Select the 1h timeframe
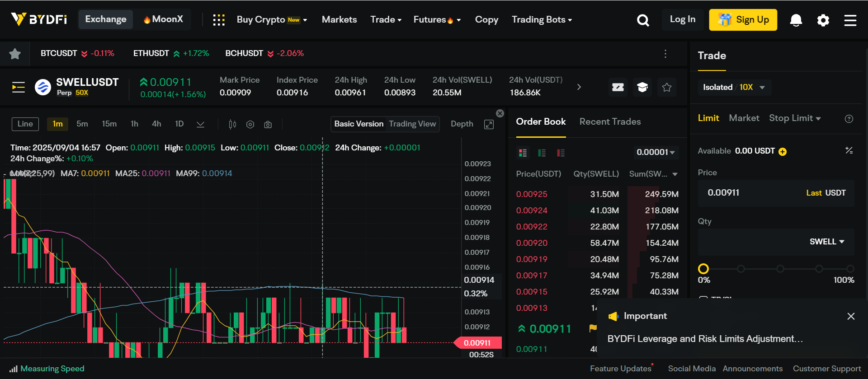 tap(134, 124)
